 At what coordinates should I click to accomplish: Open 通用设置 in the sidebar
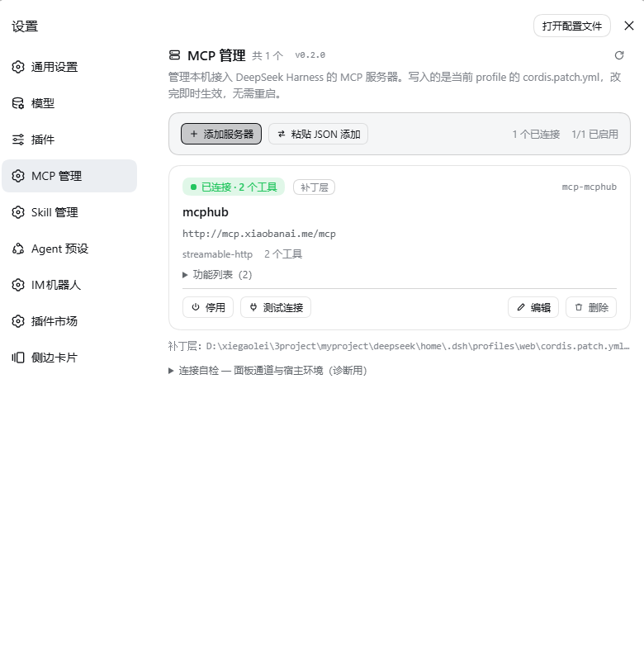69,67
